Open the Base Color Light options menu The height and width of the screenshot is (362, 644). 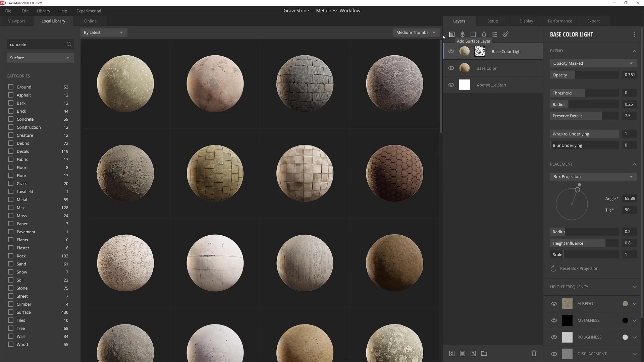634,34
